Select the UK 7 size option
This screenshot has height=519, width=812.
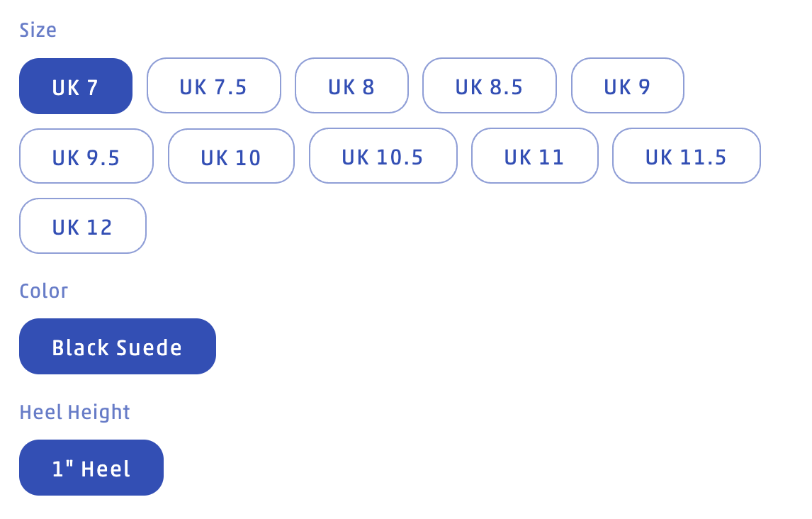76,86
